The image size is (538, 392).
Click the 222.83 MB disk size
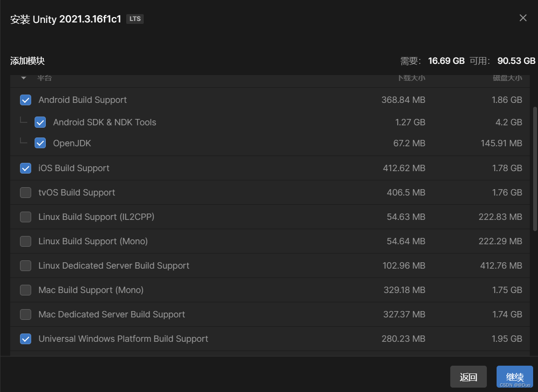(500, 217)
